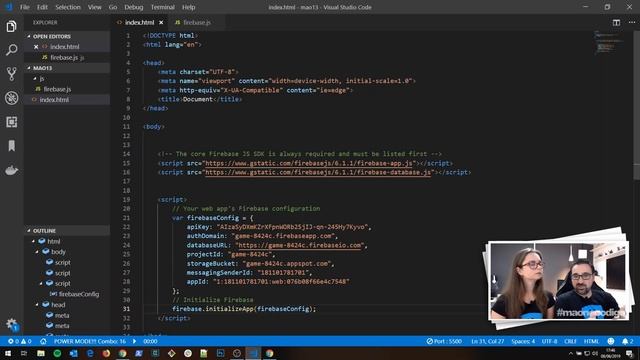Click the Port : 5500 Live Server indicator

444,341
